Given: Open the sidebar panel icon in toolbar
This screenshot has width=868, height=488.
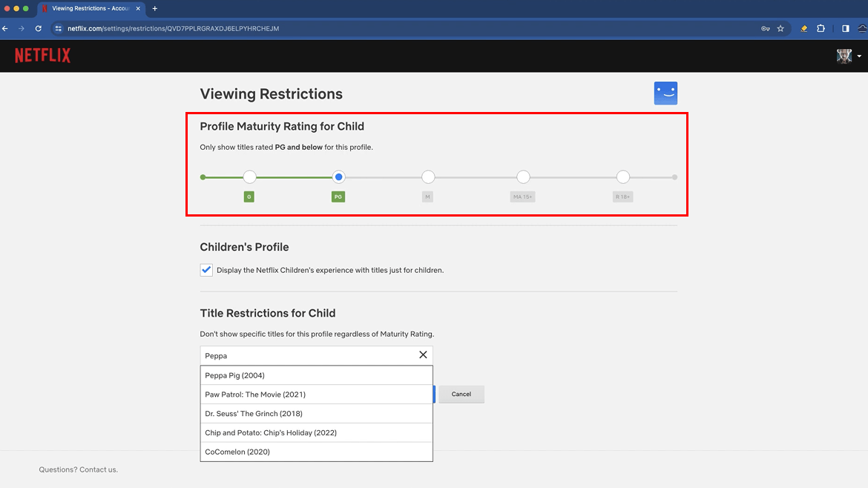Looking at the screenshot, I should coord(844,28).
